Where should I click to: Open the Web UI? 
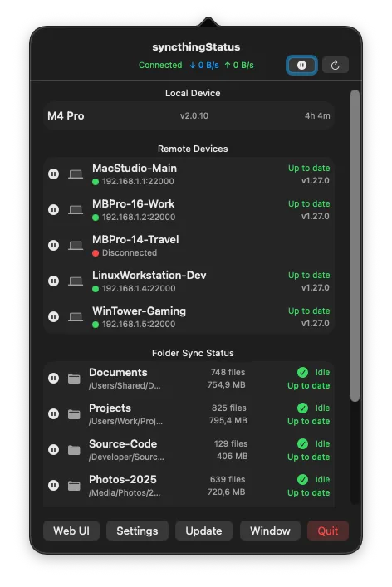pyautogui.click(x=71, y=531)
